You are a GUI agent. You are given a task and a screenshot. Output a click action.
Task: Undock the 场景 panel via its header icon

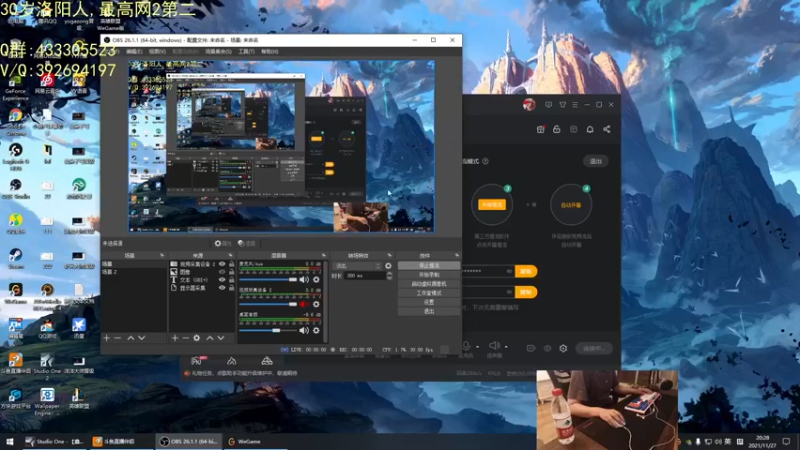click(162, 255)
